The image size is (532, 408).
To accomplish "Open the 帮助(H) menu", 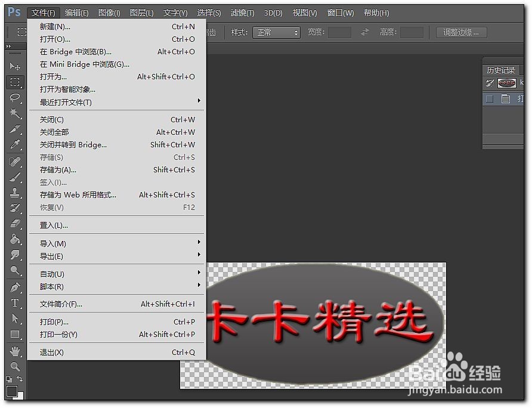I will coord(376,13).
